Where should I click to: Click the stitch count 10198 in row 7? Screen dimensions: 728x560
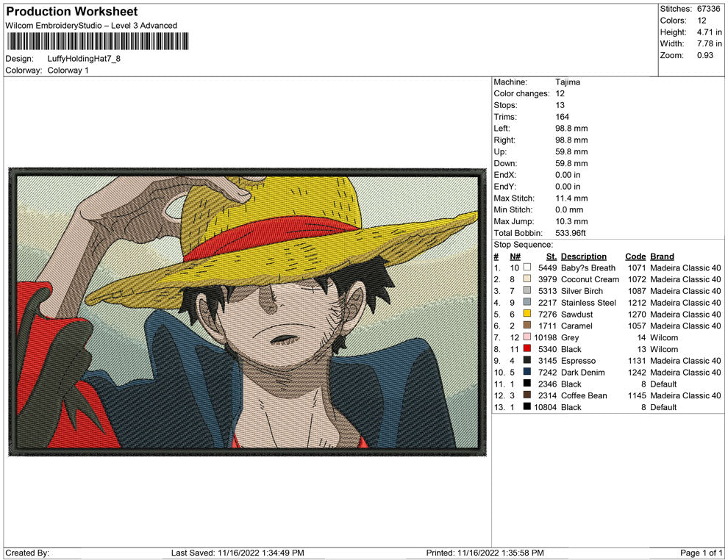545,337
